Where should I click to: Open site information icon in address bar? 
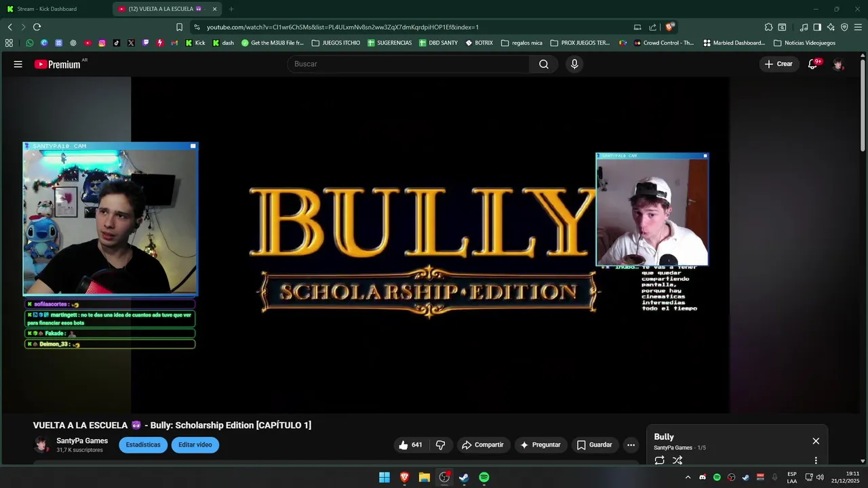(x=197, y=27)
